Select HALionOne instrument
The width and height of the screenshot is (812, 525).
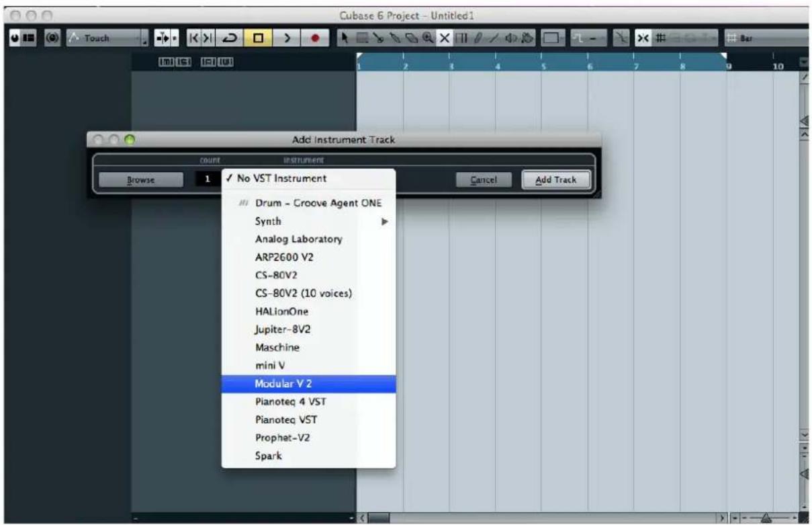pos(308,311)
